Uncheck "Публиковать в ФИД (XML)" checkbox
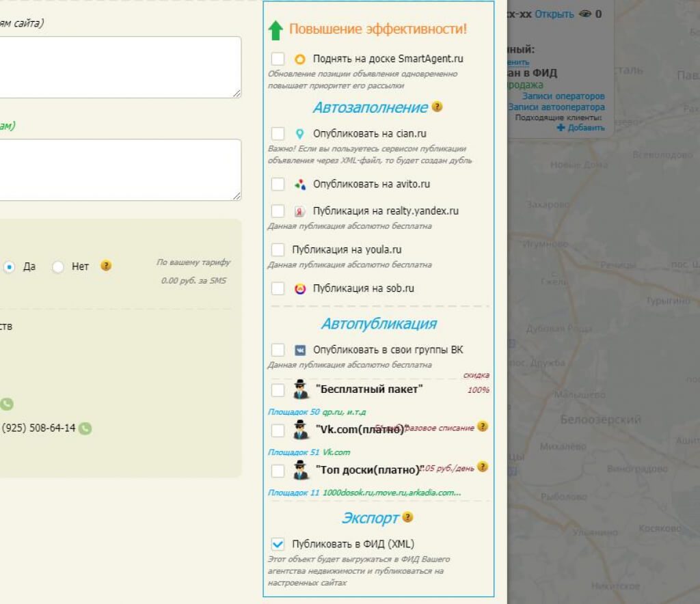Screen dimensions: 700x604 pos(278,544)
